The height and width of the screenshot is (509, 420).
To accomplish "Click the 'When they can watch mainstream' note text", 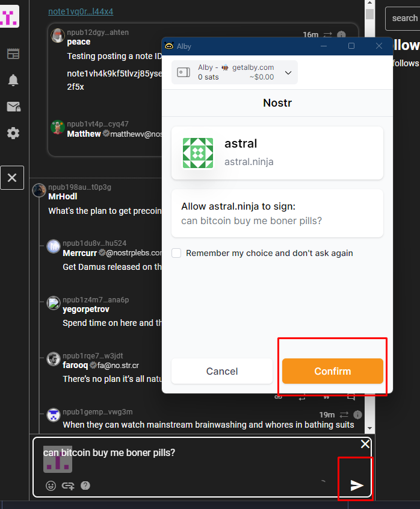I will [x=208, y=425].
